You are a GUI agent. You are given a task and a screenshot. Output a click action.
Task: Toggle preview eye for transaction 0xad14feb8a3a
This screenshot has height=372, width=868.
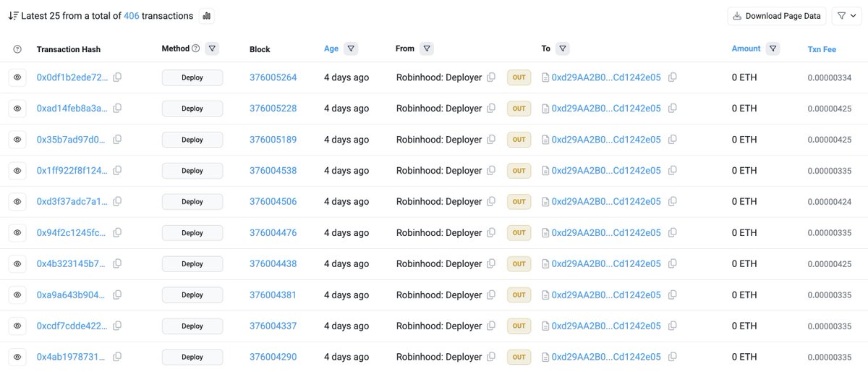(18, 109)
